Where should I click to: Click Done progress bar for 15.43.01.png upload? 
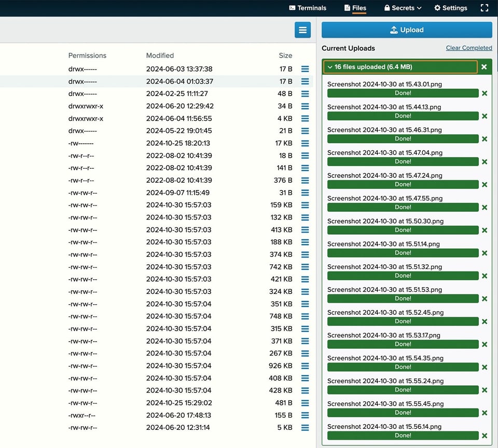403,93
